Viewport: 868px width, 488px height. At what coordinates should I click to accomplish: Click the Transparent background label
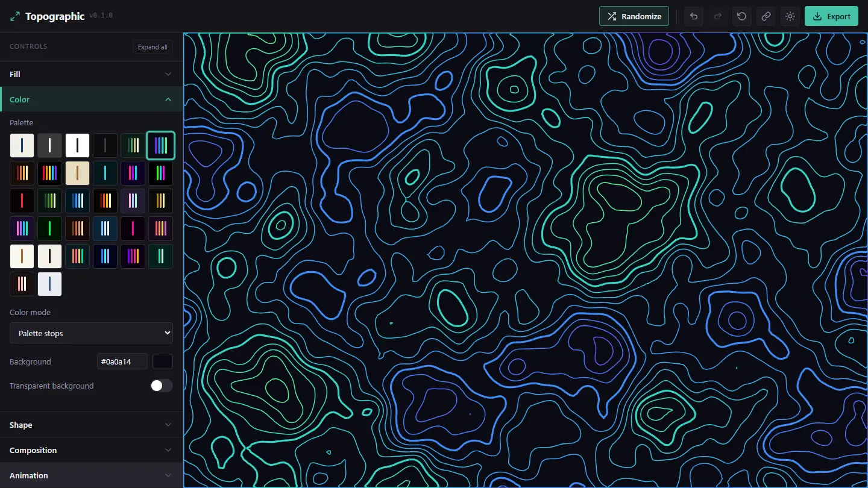pyautogui.click(x=52, y=386)
